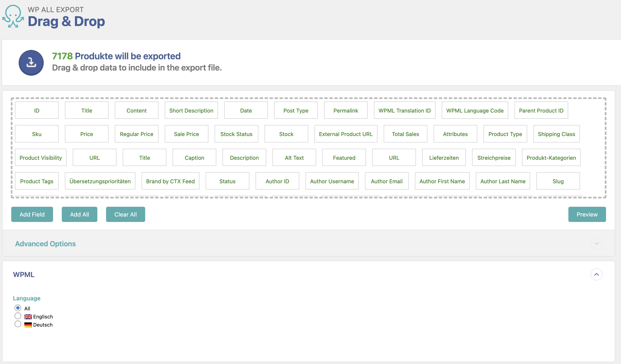Select the Streichpreise export field

pos(494,157)
